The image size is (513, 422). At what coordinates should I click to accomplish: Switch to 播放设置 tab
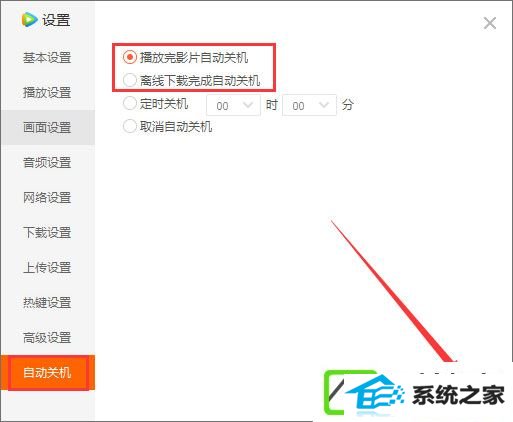tap(47, 93)
